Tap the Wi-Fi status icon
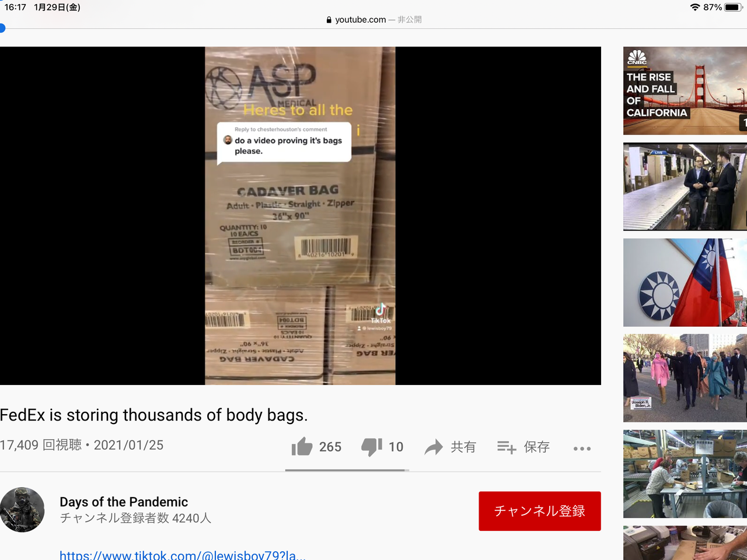 [x=694, y=8]
